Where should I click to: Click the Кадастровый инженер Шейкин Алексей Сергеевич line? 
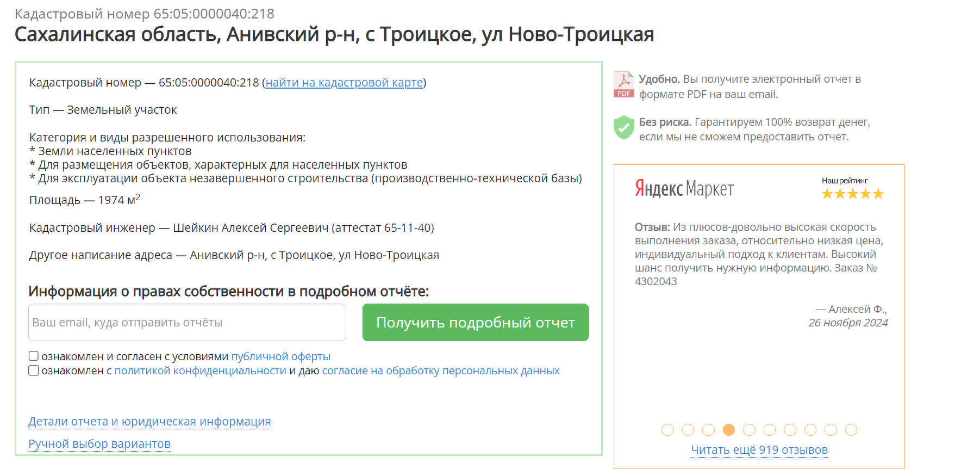pyautogui.click(x=232, y=228)
